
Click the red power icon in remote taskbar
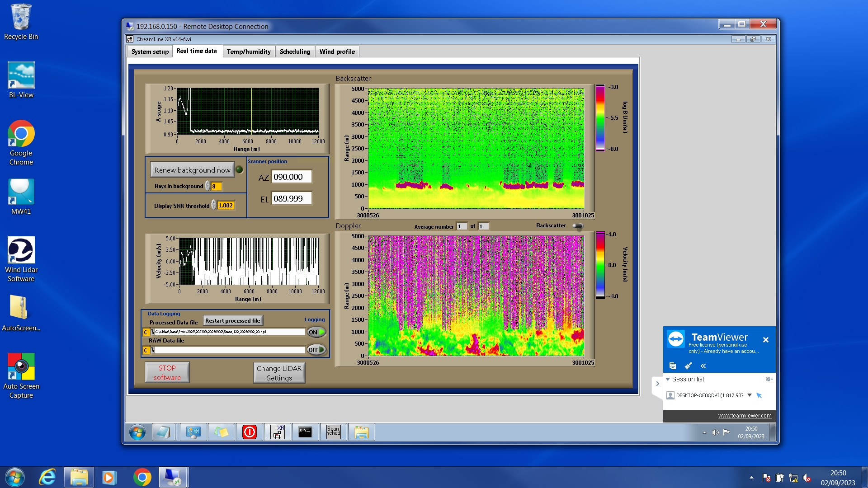249,432
